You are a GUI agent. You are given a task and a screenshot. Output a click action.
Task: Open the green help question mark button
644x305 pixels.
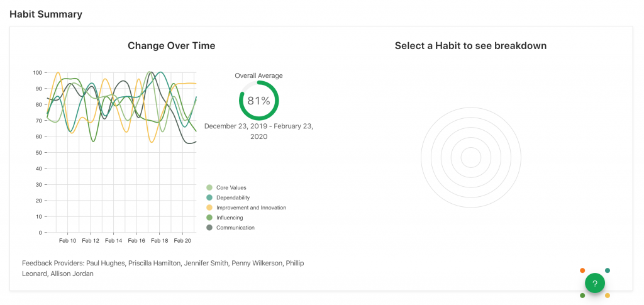594,284
